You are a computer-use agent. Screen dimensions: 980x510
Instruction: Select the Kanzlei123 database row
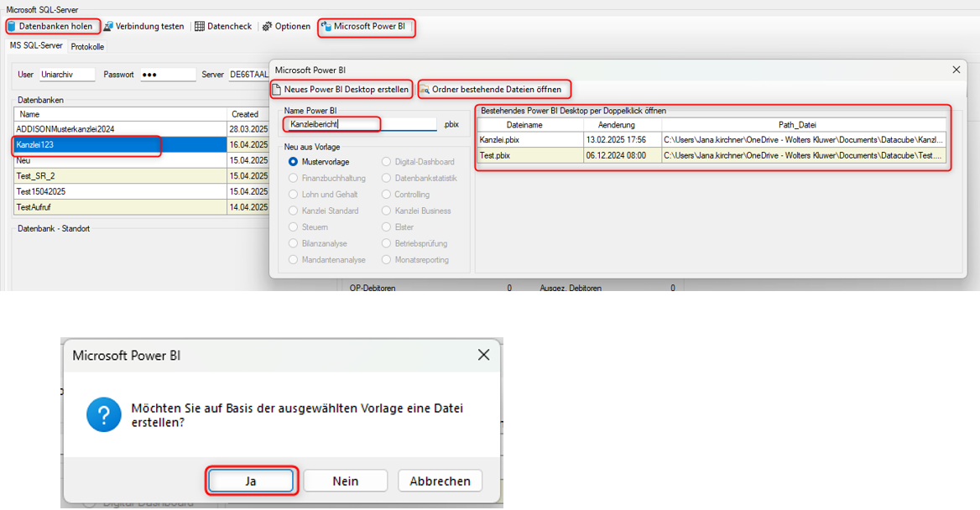pos(142,144)
